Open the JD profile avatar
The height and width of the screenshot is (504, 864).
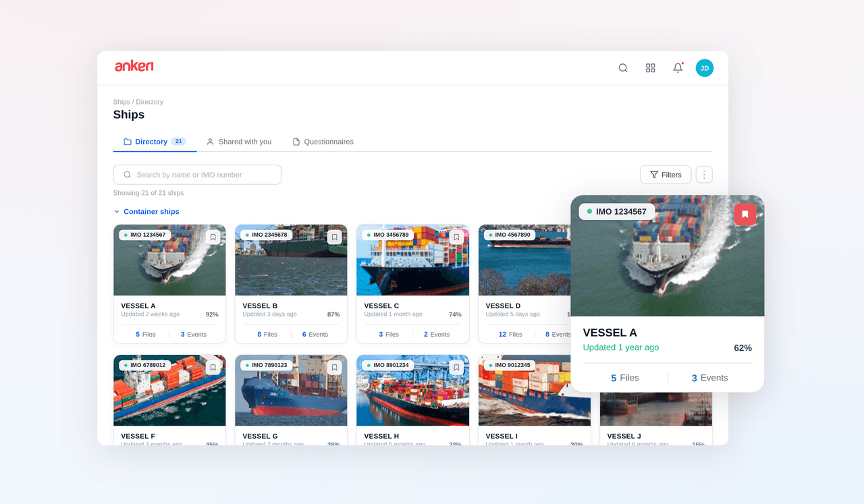(704, 67)
